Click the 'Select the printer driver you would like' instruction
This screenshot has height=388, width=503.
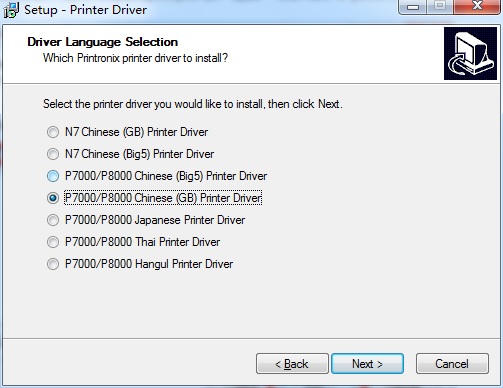pyautogui.click(x=193, y=104)
